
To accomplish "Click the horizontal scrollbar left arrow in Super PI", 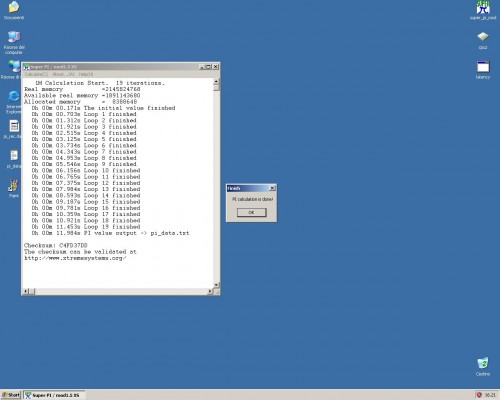I will click(25, 292).
